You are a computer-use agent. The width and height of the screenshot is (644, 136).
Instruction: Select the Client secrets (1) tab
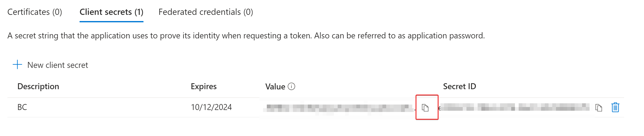coord(111,12)
